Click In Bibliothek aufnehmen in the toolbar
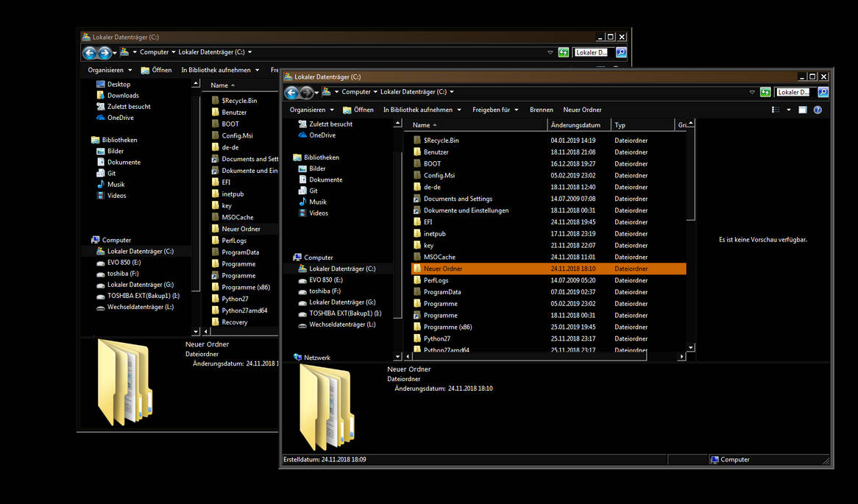 tap(417, 109)
